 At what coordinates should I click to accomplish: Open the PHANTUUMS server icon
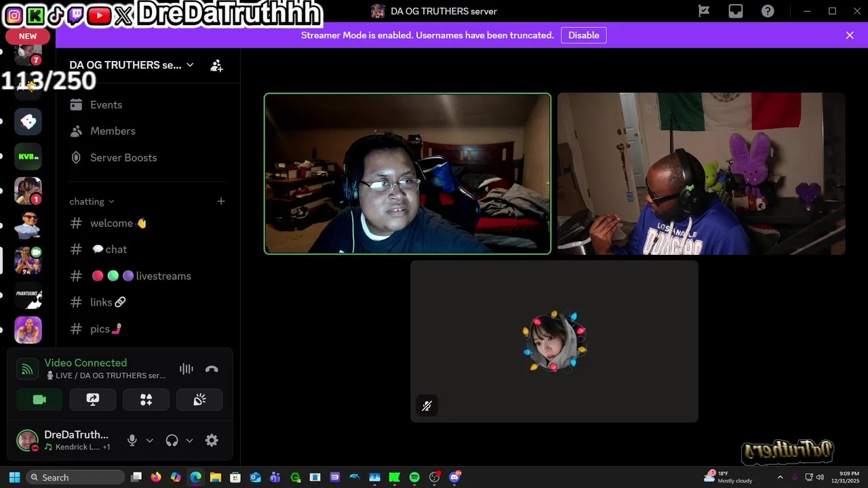[28, 296]
